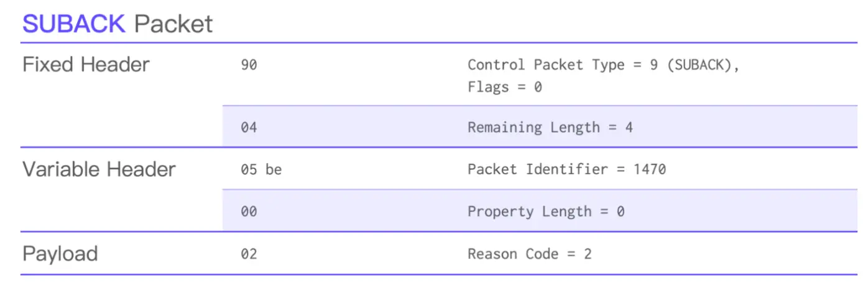Click the word Packet in the title

tap(173, 24)
